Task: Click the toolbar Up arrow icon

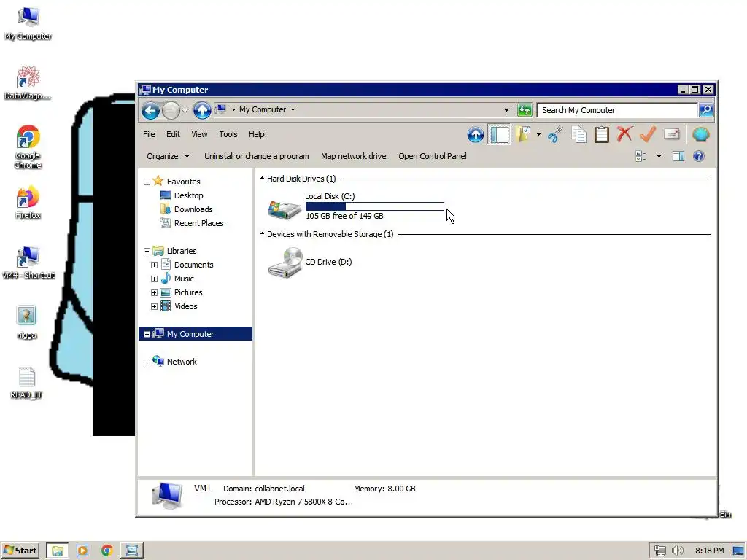Action: (476, 135)
